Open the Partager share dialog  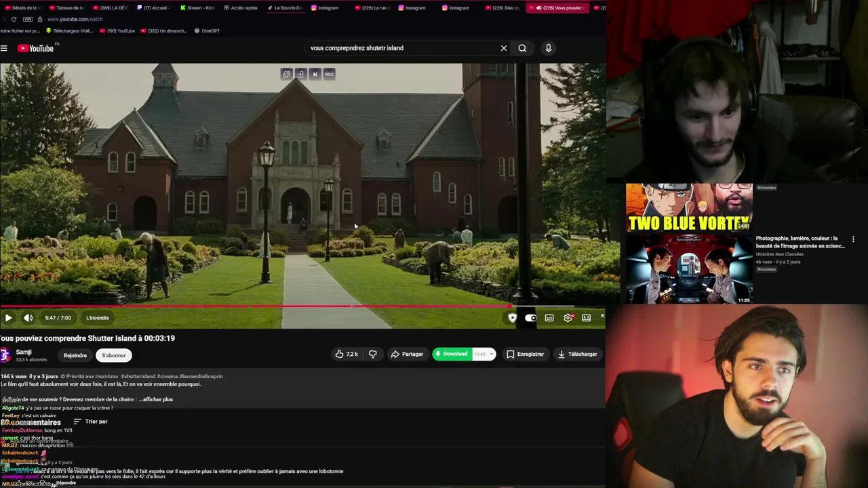point(407,354)
